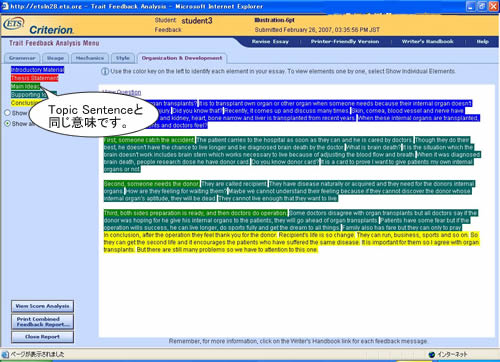Viewport: 500px width, 362px height.
Task: Close the Internet Explorer window
Action: tap(493, 6)
